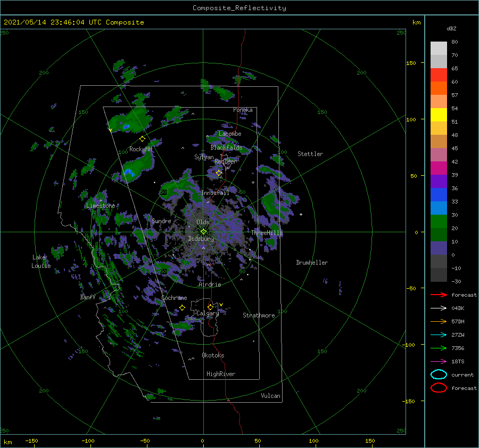
Task: Select the Okotoks label
Action: click(213, 355)
